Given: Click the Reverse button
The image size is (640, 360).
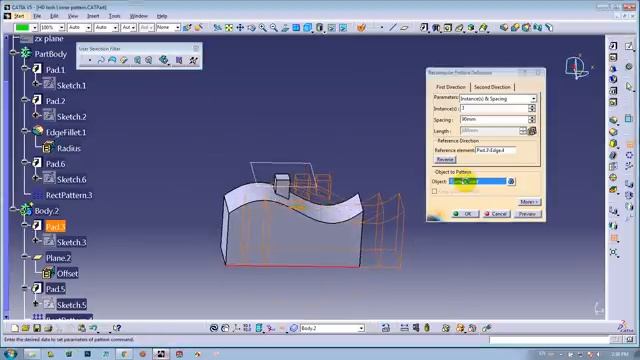Looking at the screenshot, I should (445, 160).
